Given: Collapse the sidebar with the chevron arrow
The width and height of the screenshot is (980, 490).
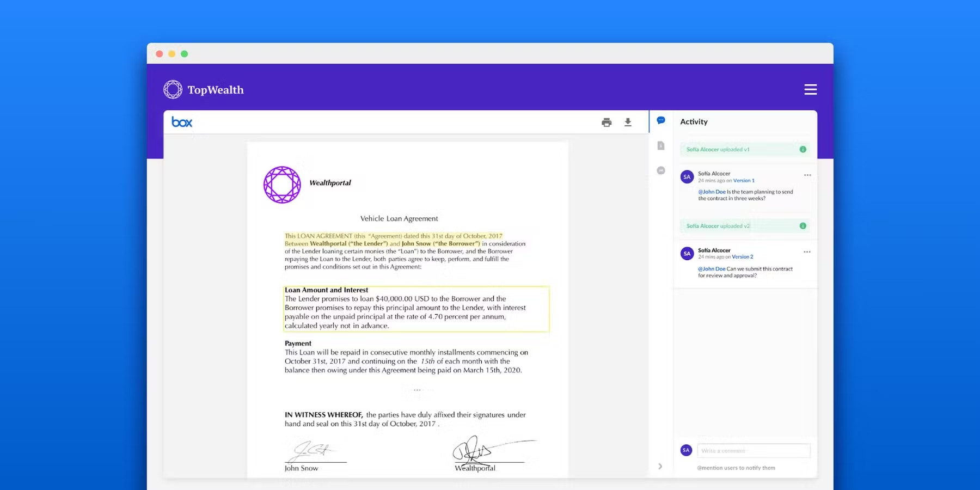Looking at the screenshot, I should pos(660,466).
